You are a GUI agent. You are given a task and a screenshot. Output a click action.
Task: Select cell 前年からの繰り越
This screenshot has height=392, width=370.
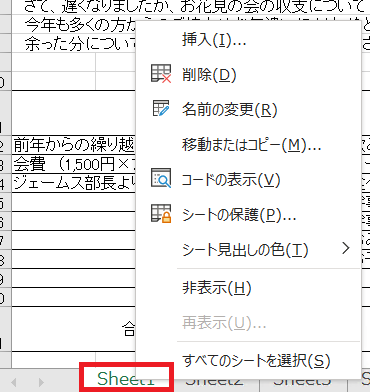(x=74, y=145)
